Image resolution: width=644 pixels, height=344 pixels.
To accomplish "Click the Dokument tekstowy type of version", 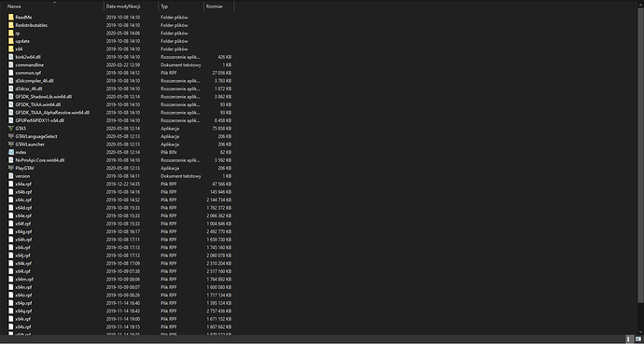I will coord(181,176).
